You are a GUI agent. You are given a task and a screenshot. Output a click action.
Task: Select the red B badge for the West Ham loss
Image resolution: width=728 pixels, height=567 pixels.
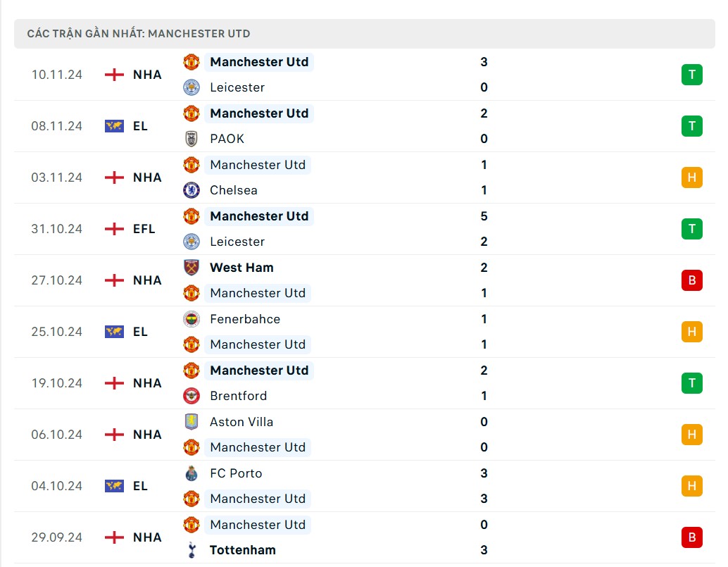click(691, 280)
